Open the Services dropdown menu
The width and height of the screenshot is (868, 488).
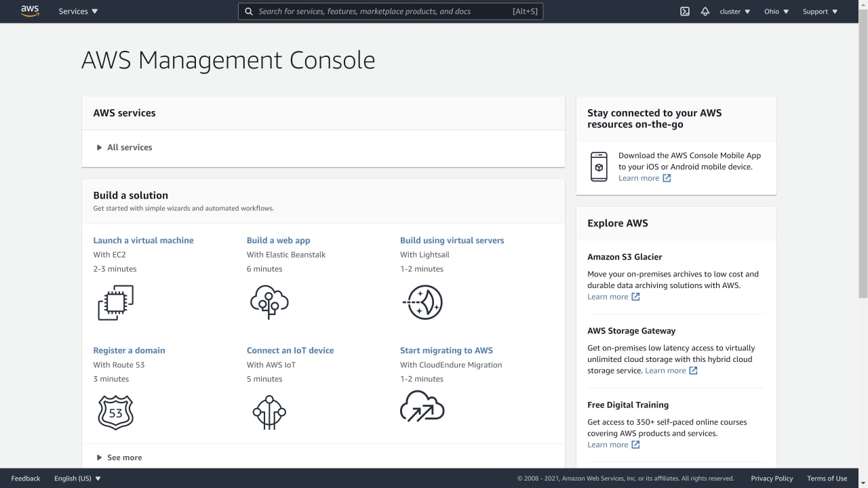78,12
